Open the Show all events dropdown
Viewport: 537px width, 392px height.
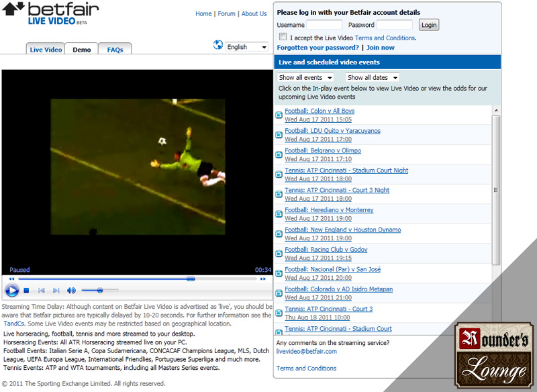[305, 78]
